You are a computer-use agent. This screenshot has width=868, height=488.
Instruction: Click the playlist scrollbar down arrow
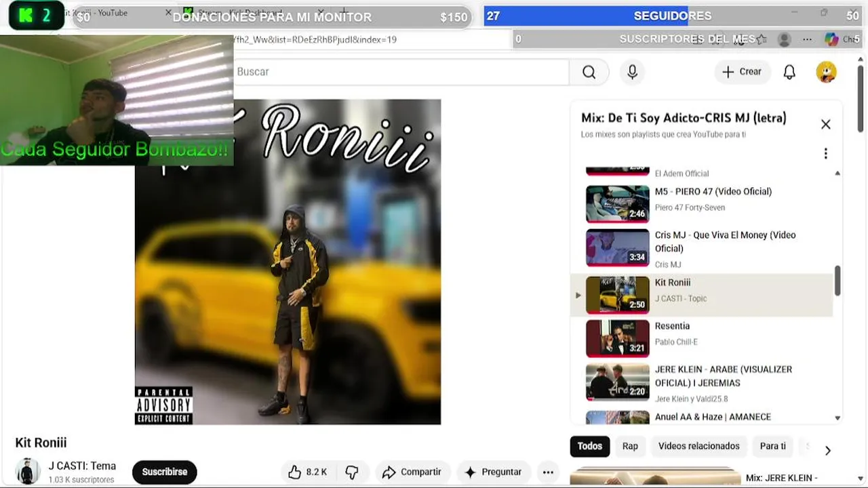[837, 418]
